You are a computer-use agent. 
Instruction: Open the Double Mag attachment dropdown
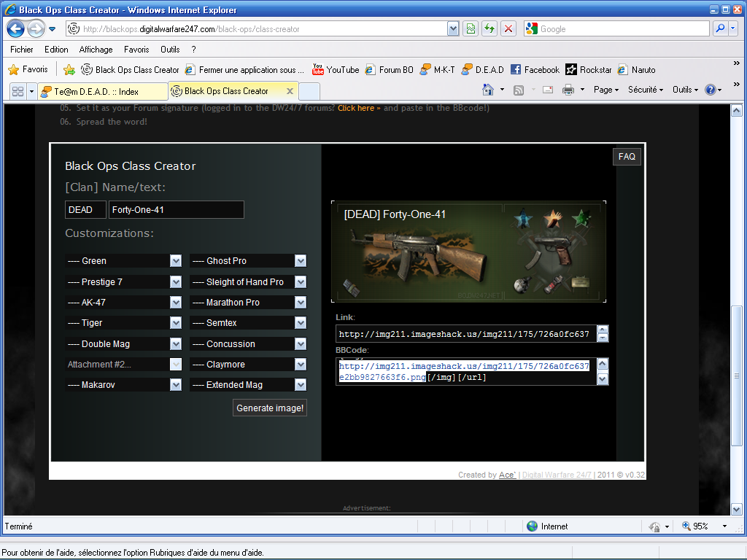123,344
